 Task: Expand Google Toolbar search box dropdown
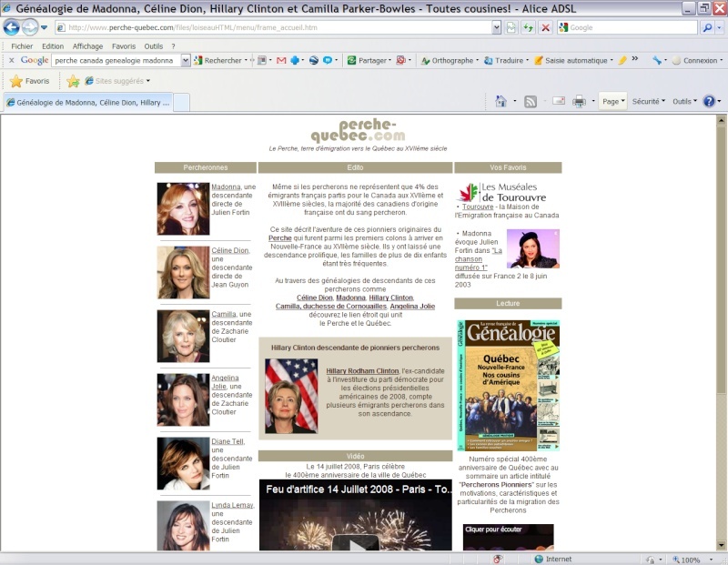click(x=186, y=60)
